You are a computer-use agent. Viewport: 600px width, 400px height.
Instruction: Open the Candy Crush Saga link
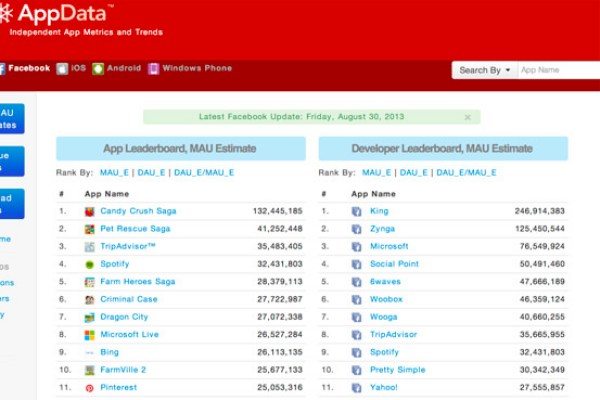[x=138, y=211]
